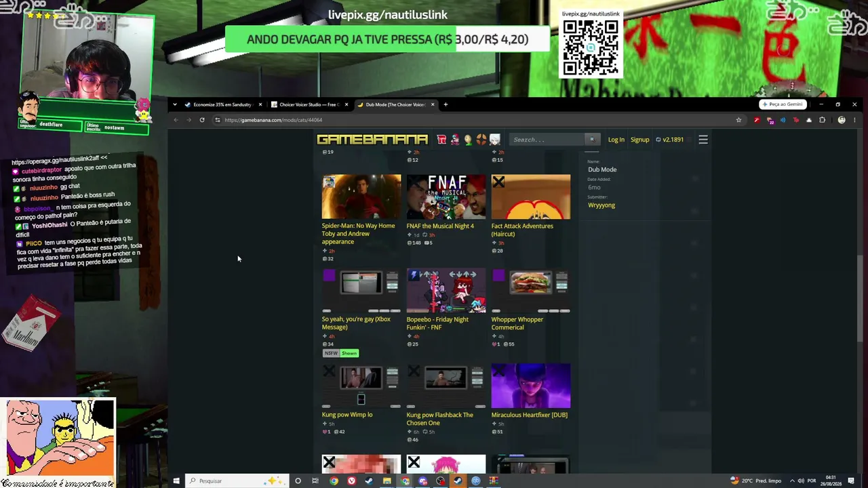Open Kung pow Flashback The Chosen One link
The image size is (868, 488).
[x=440, y=419]
